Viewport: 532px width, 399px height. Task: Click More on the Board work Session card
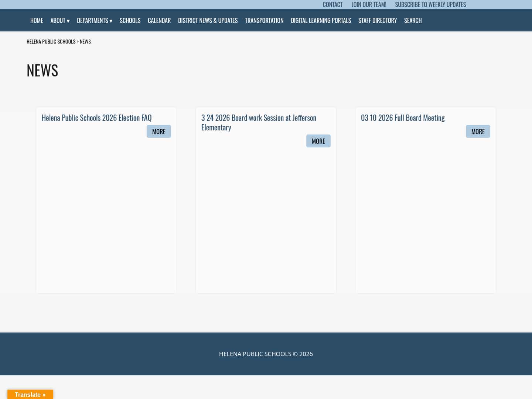coord(318,141)
